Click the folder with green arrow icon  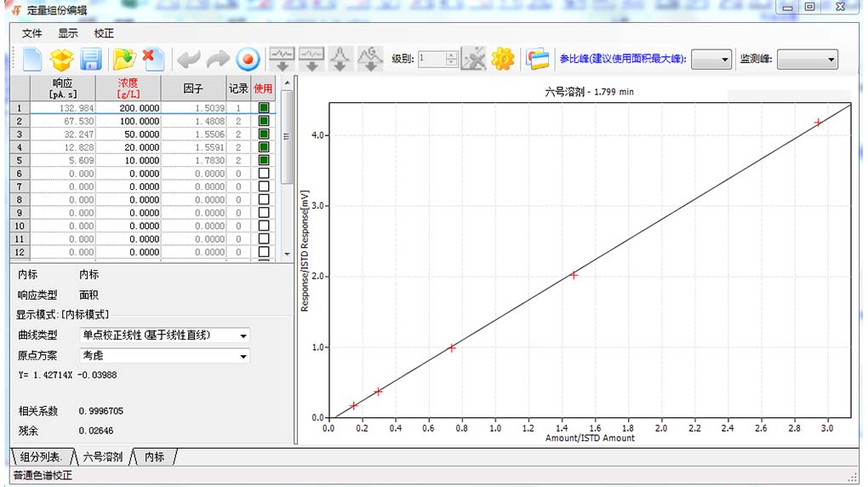point(125,59)
